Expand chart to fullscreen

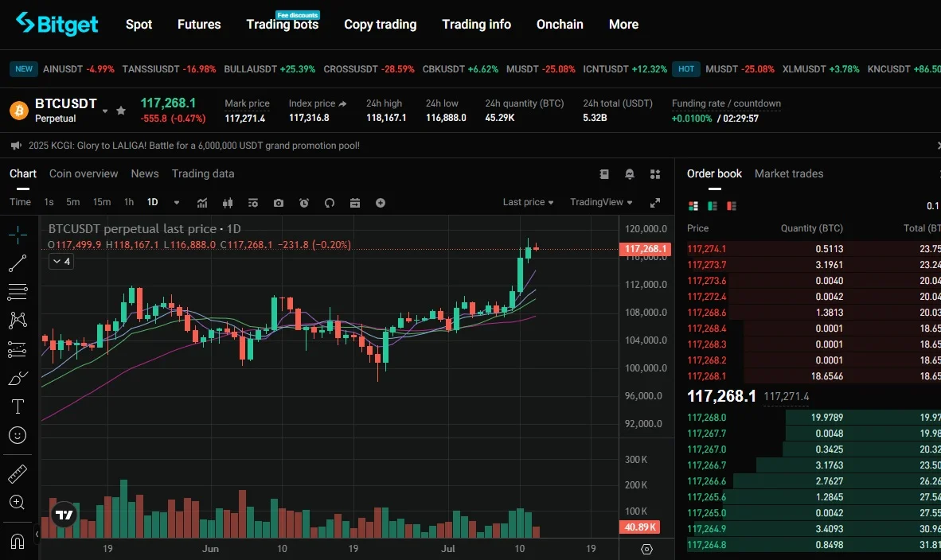[655, 204]
